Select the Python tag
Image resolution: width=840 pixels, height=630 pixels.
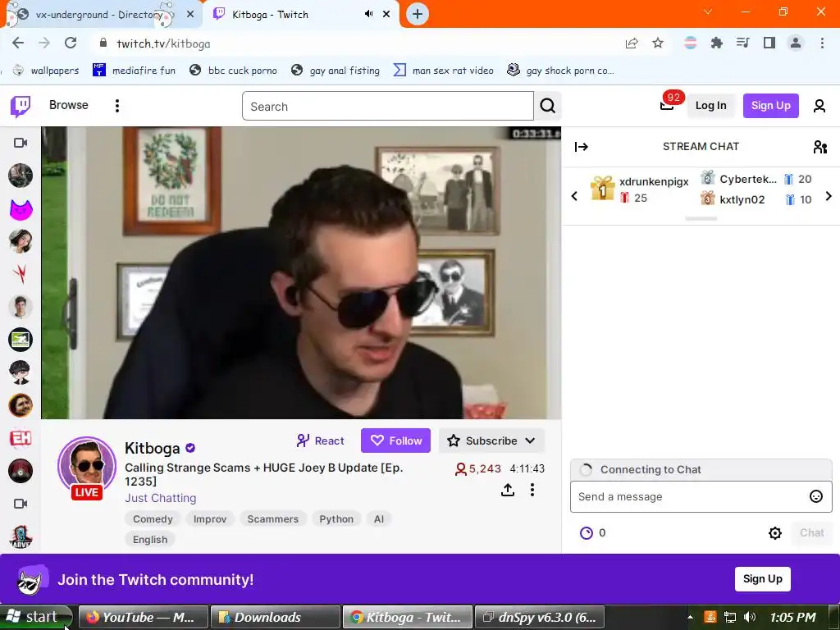(x=336, y=518)
